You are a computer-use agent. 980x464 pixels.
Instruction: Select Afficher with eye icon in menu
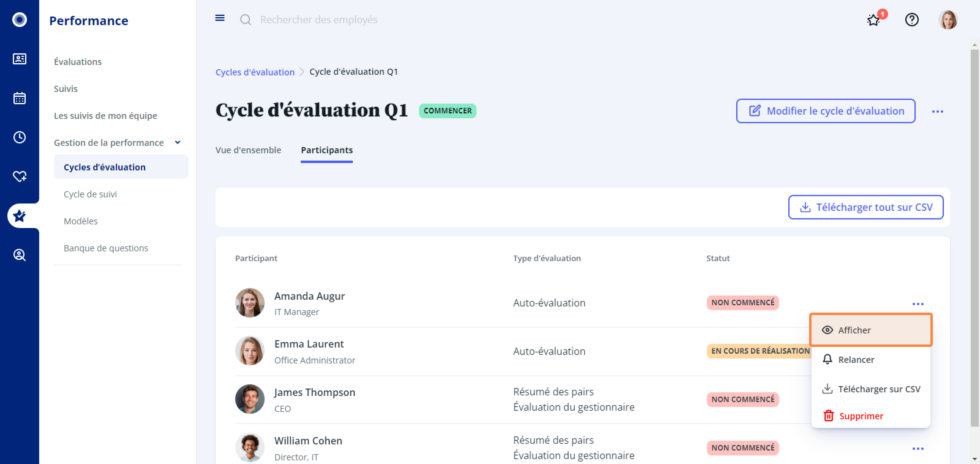(870, 330)
